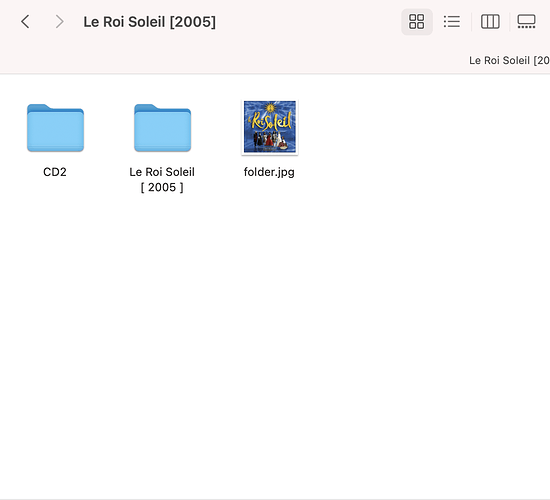Click the '[ 2005 ]' second line of folder name
This screenshot has height=500, width=550.
(x=162, y=187)
